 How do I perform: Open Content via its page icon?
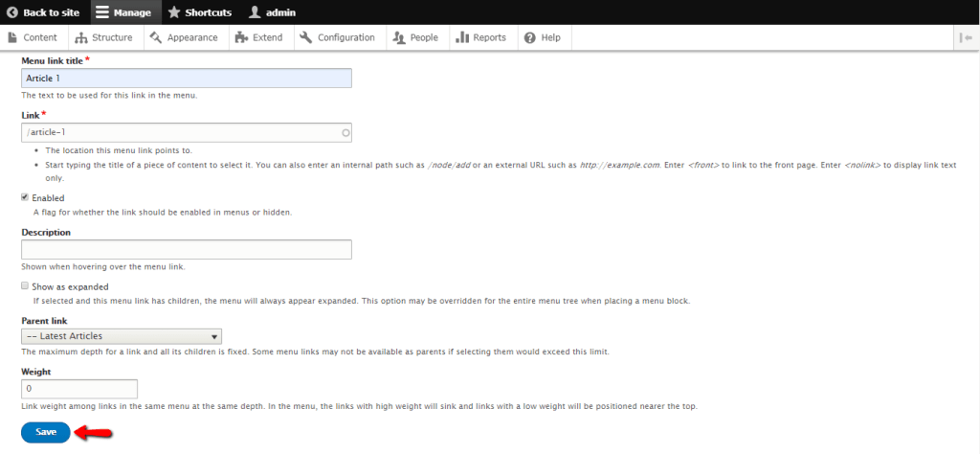coord(11,37)
